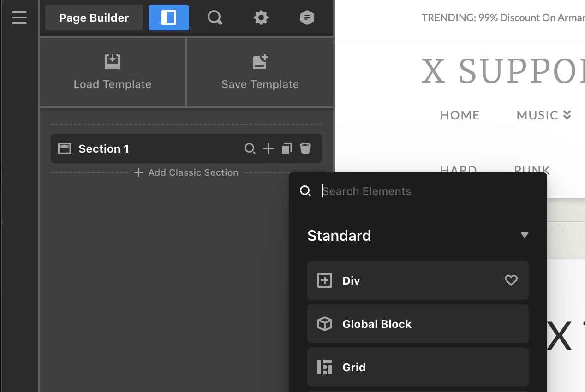Collapse the Standard elements group

524,235
